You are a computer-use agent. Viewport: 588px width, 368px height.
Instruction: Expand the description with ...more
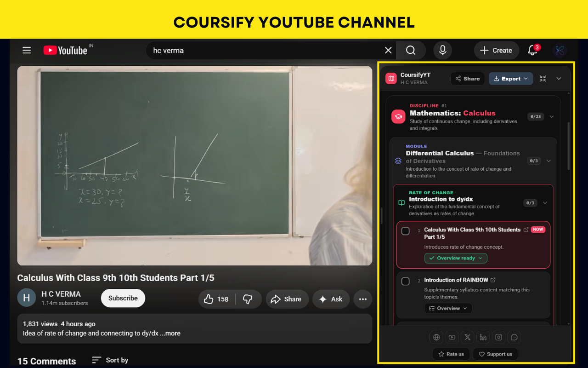click(170, 333)
